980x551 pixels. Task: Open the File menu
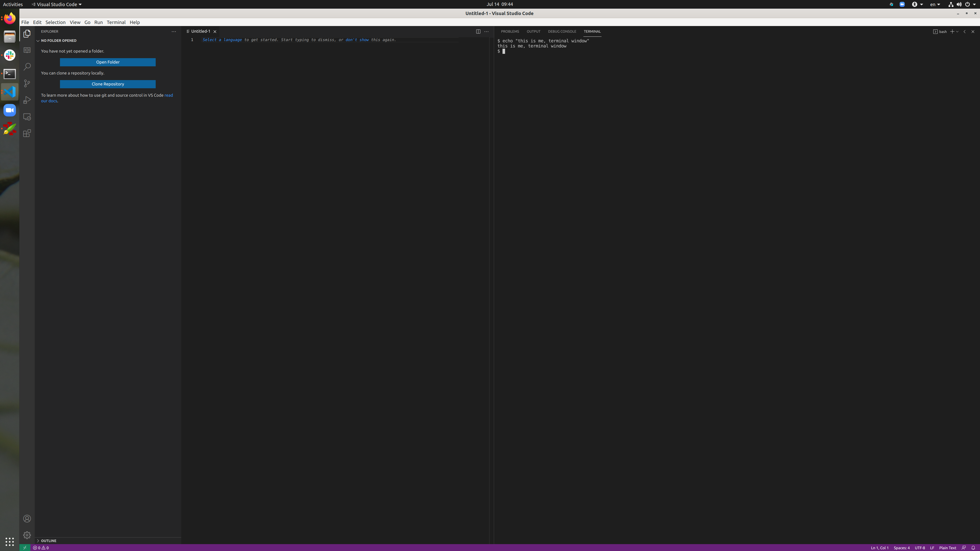(x=25, y=22)
